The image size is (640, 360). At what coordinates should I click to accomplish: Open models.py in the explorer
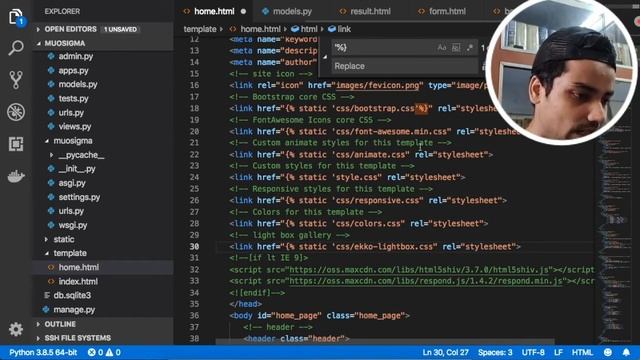coord(78,84)
